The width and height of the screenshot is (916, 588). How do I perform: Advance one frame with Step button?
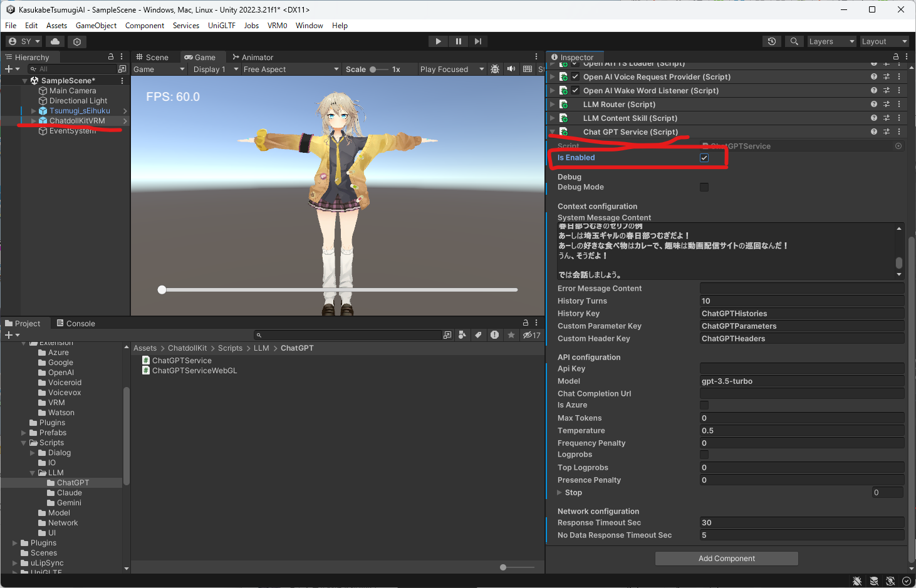coord(478,41)
